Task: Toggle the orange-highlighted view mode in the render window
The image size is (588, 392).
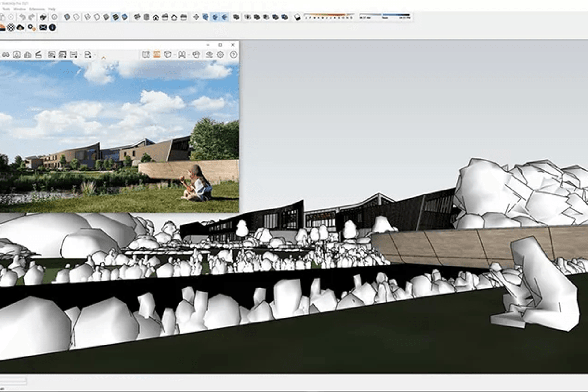Action: pyautogui.click(x=157, y=55)
